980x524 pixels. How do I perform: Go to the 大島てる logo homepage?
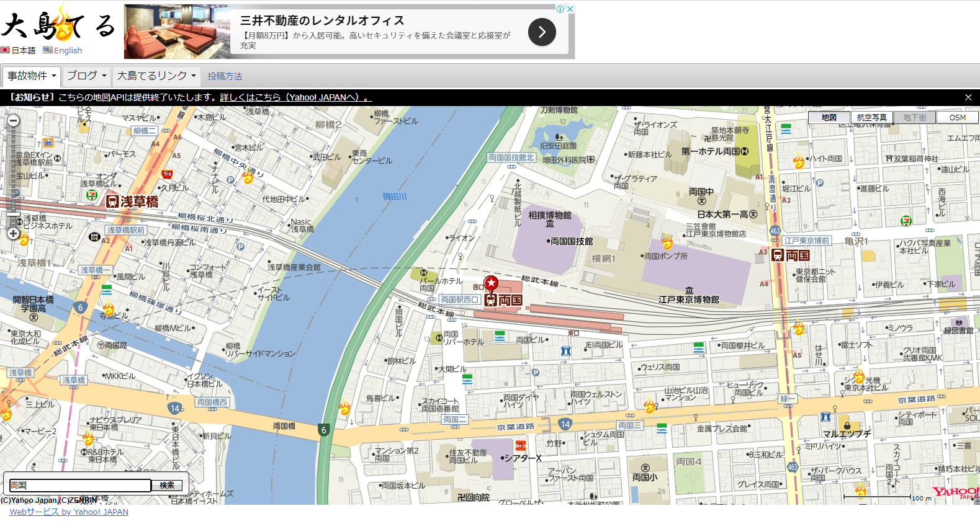pyautogui.click(x=58, y=24)
